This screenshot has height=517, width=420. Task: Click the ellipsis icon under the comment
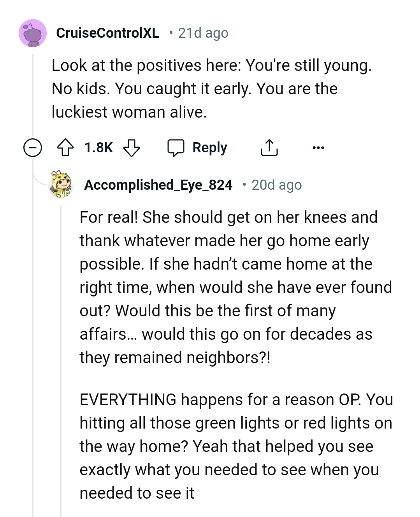pos(318,148)
